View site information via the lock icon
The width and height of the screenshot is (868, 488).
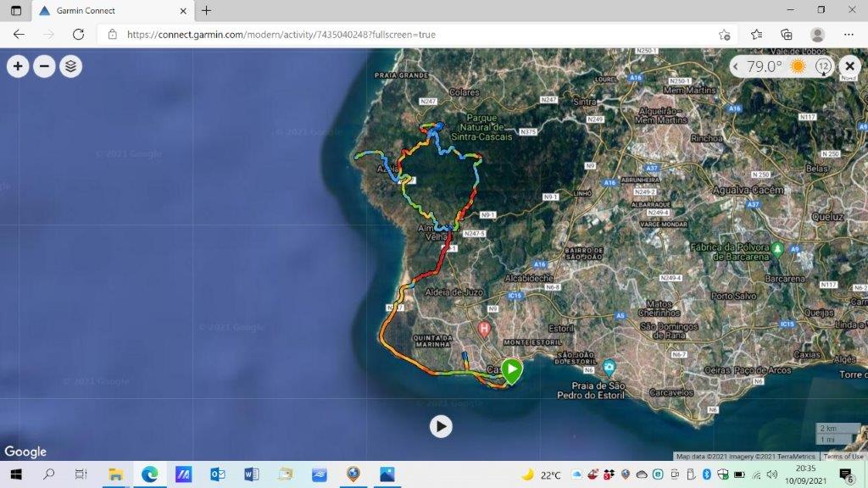(113, 34)
